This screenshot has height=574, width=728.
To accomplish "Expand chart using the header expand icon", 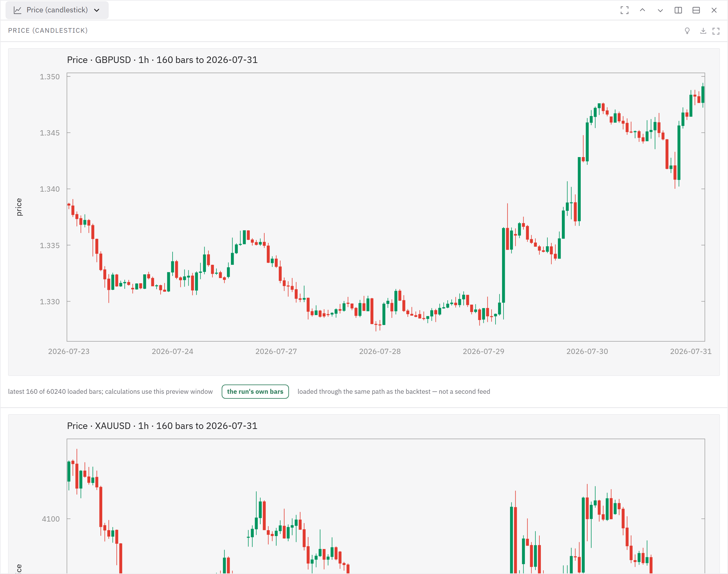I will [x=716, y=31].
